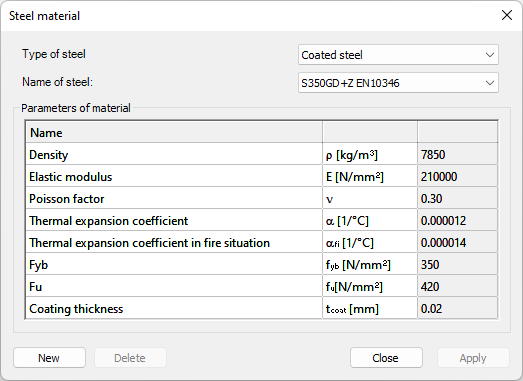Close the Steel material dialog window

pyautogui.click(x=507, y=15)
